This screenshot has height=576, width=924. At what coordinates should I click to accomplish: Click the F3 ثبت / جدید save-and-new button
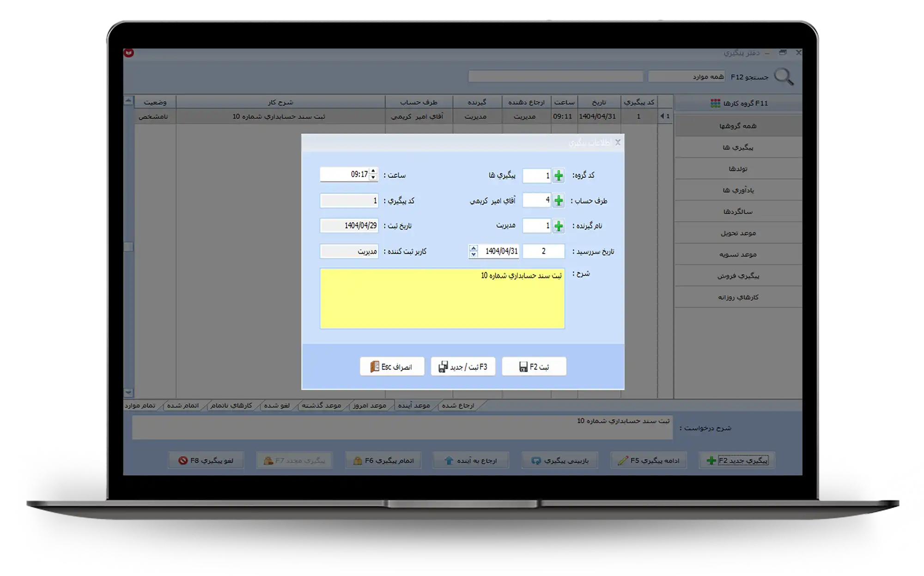click(463, 367)
